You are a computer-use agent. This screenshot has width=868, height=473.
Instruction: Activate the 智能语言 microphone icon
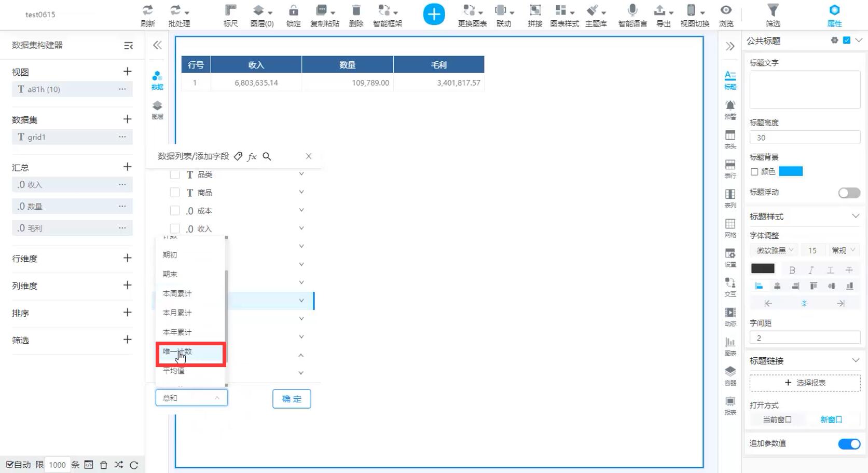point(632,10)
